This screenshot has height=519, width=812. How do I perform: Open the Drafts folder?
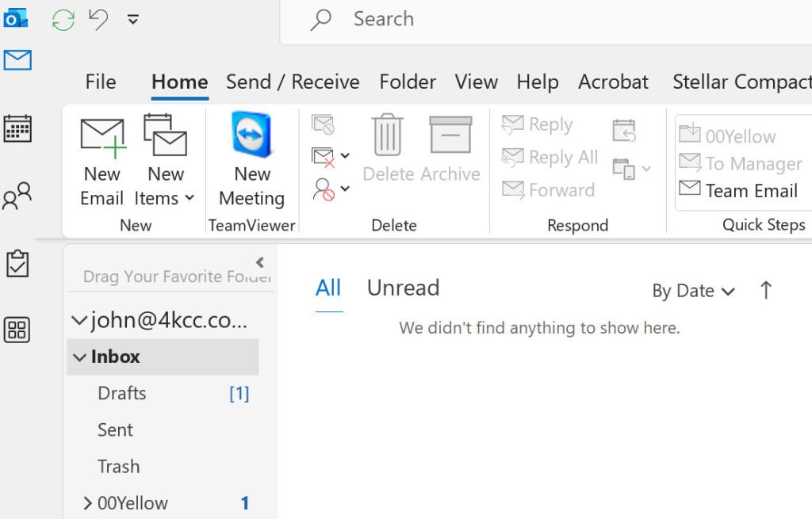pyautogui.click(x=121, y=393)
